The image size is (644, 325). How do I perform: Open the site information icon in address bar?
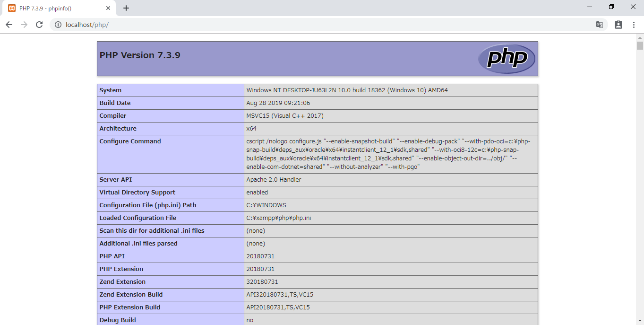click(58, 25)
